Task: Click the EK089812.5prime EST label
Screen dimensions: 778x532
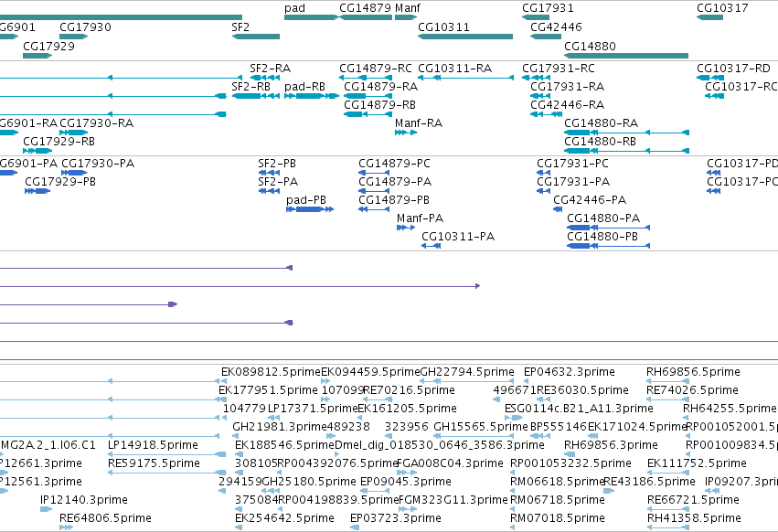Action: coord(272,372)
